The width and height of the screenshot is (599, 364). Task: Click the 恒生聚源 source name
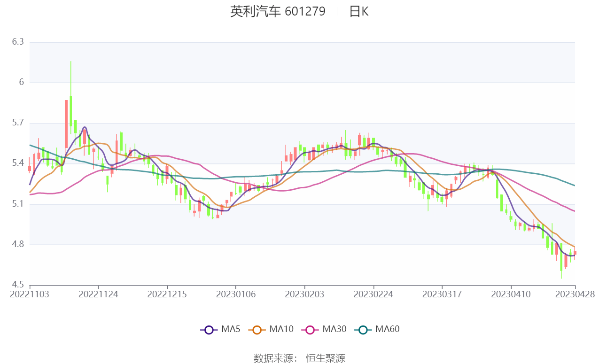coord(326,358)
